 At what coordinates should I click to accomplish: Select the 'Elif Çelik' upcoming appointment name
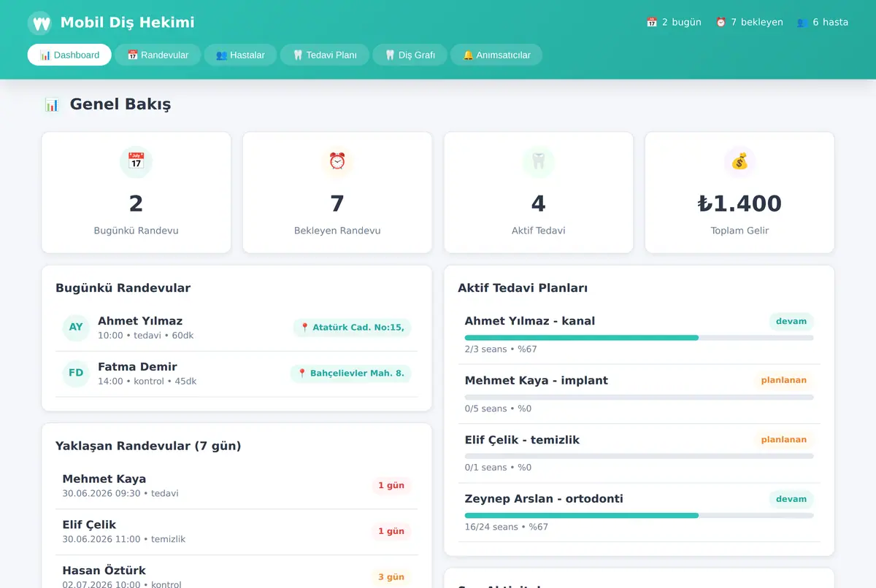click(89, 525)
